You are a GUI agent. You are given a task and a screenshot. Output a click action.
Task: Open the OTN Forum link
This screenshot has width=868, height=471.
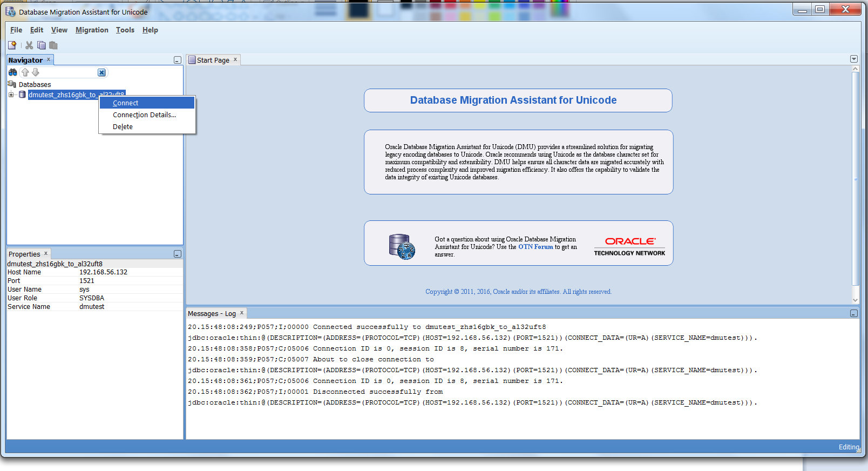[x=535, y=247]
